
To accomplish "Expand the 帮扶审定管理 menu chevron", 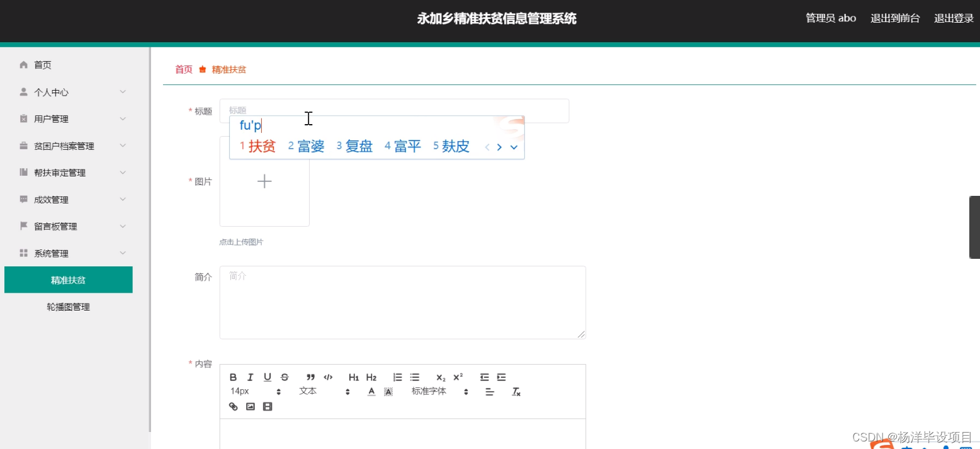I will pos(123,173).
